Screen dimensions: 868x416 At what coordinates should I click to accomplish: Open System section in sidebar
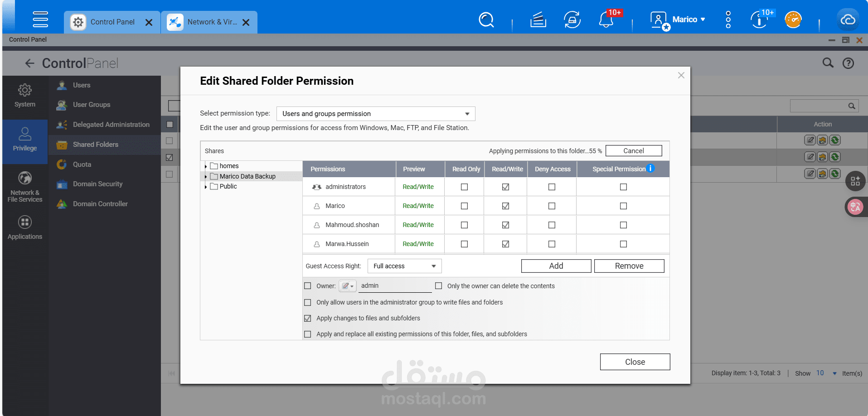click(25, 96)
